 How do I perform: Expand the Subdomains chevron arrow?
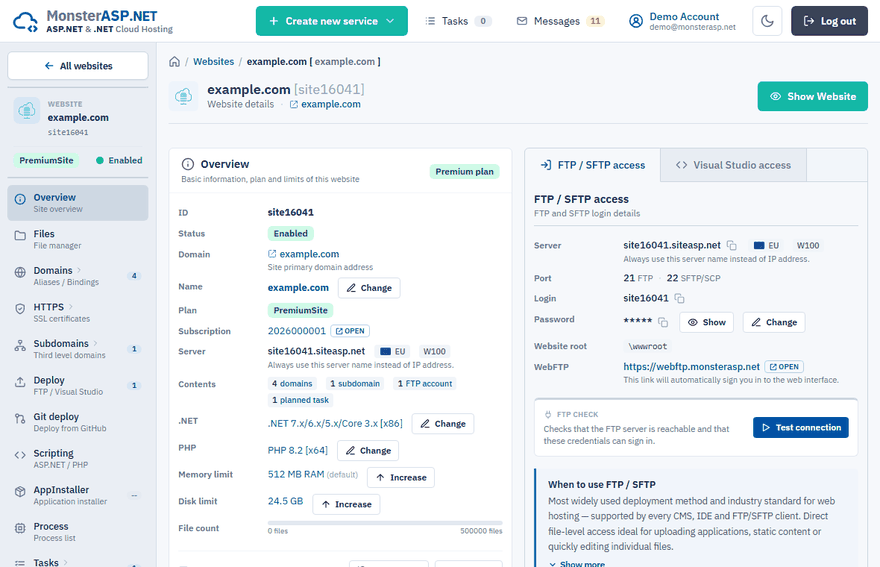[95, 344]
